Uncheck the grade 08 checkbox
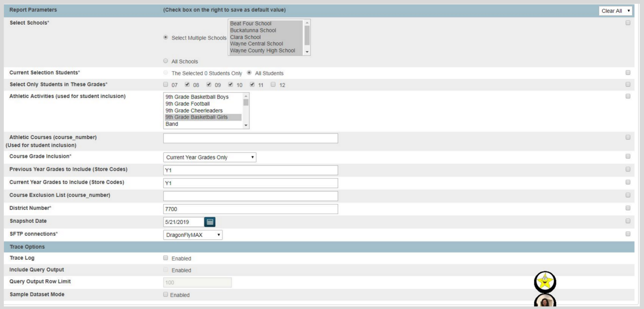644x309 pixels. click(x=187, y=85)
